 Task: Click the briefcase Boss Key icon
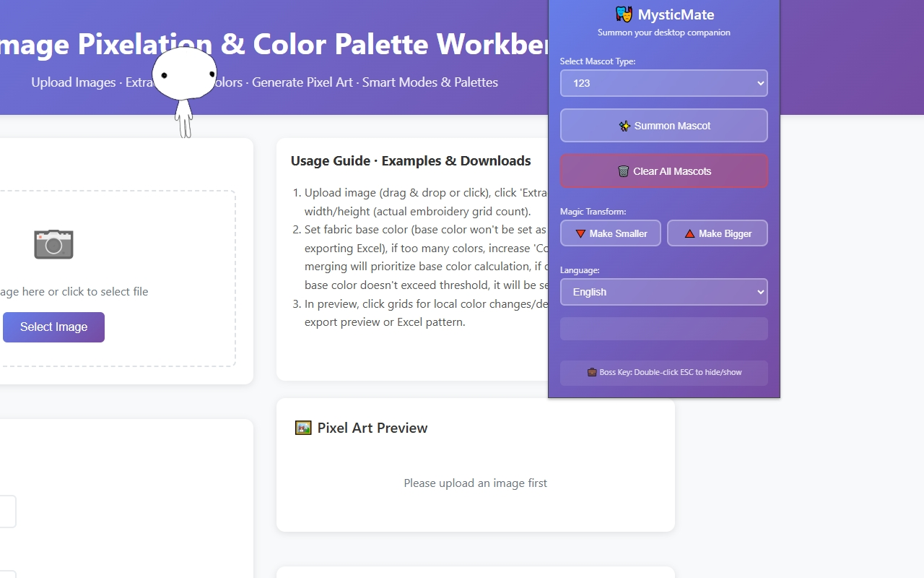[x=592, y=372]
